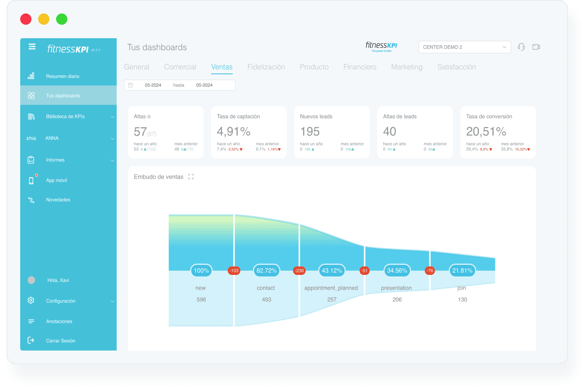Open the Marketing tab
Viewport: 588px width, 391px height.
(407, 67)
